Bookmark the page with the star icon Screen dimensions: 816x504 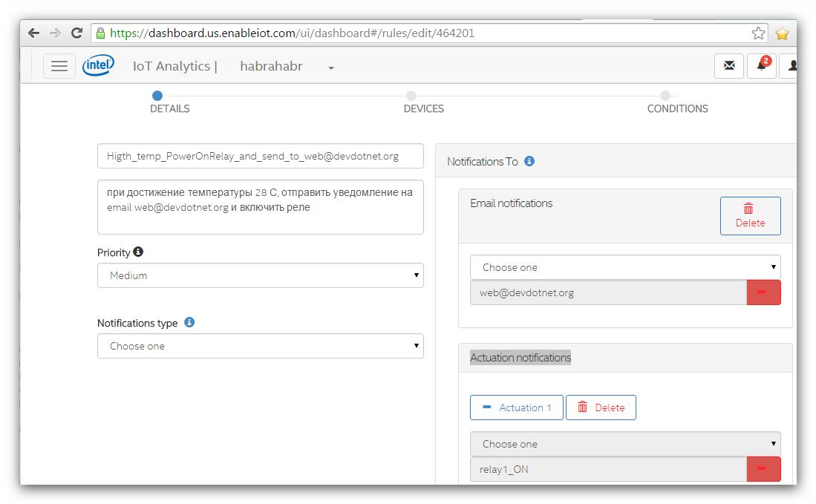(x=758, y=33)
